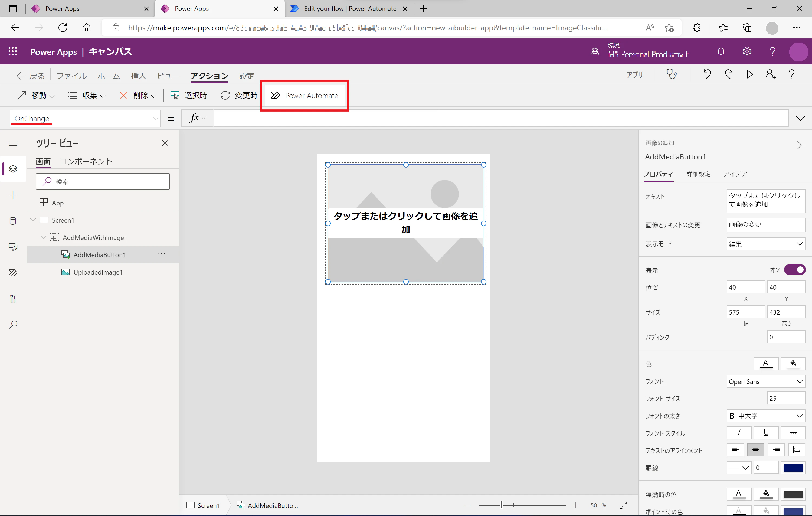The image size is (812, 516).
Task: Click the redo arrow icon
Action: click(729, 74)
